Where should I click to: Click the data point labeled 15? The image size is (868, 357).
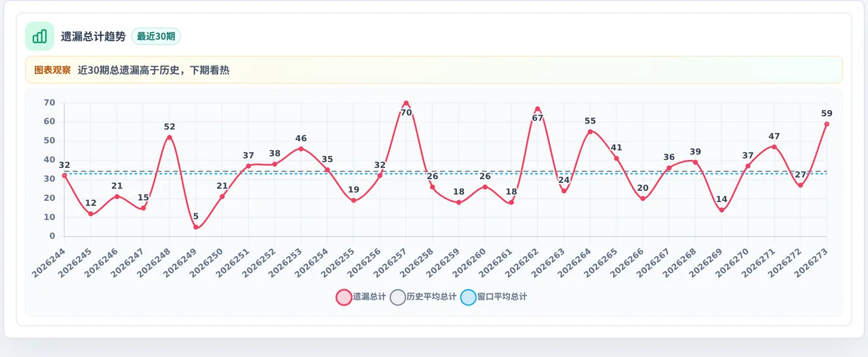(143, 208)
